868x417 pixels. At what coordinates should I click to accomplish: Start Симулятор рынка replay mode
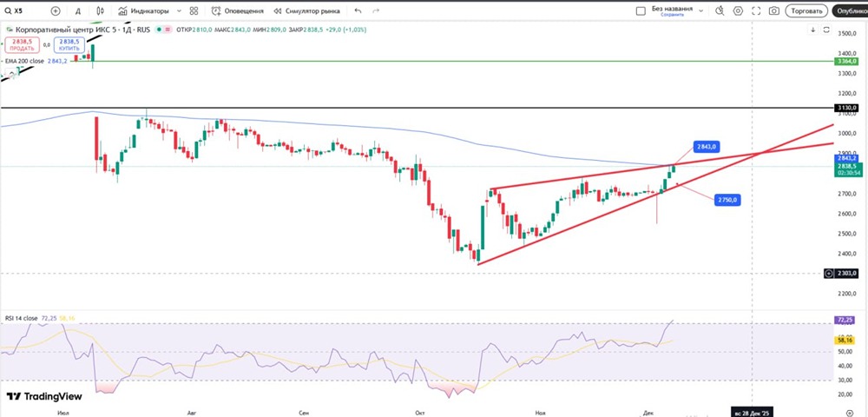pos(306,10)
